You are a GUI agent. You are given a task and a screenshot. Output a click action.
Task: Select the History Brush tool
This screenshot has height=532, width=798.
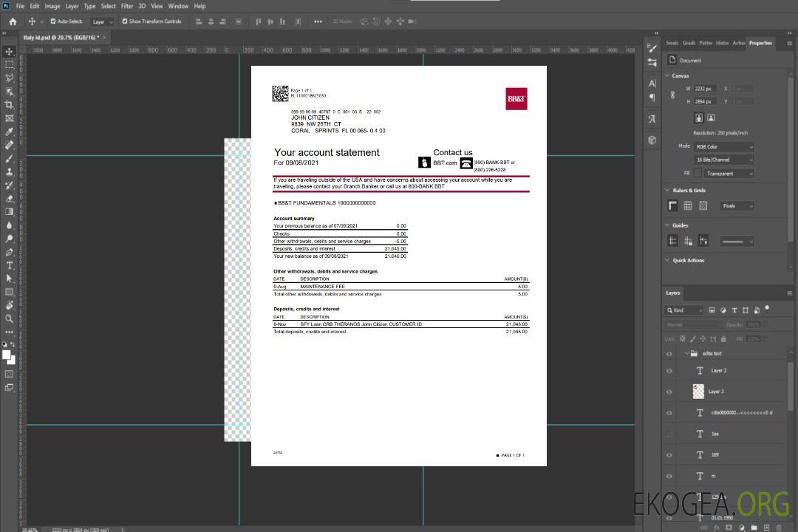(9, 185)
